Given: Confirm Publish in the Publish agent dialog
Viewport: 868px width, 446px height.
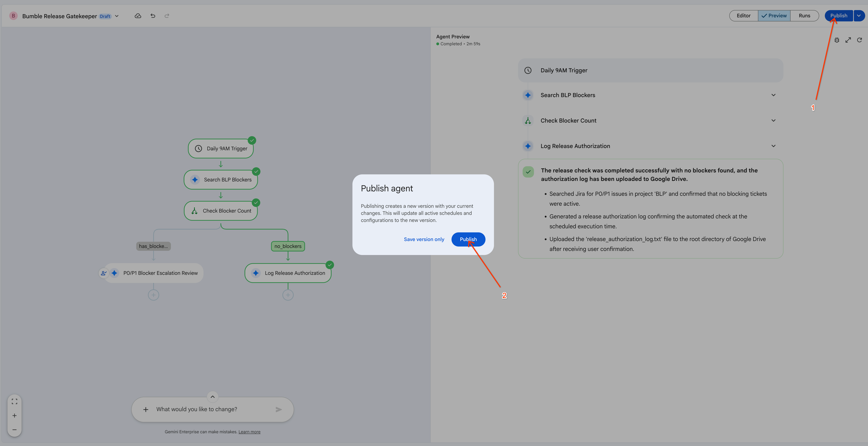Looking at the screenshot, I should tap(468, 239).
